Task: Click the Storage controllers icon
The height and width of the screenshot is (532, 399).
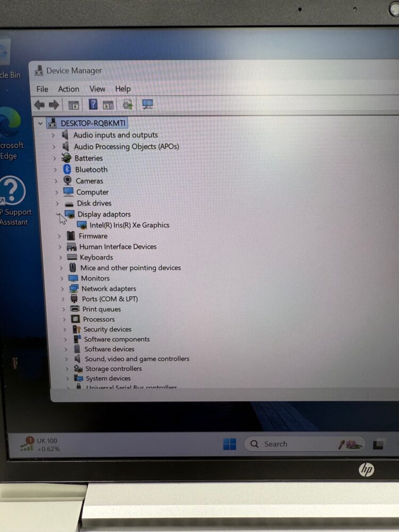Action: tap(78, 368)
